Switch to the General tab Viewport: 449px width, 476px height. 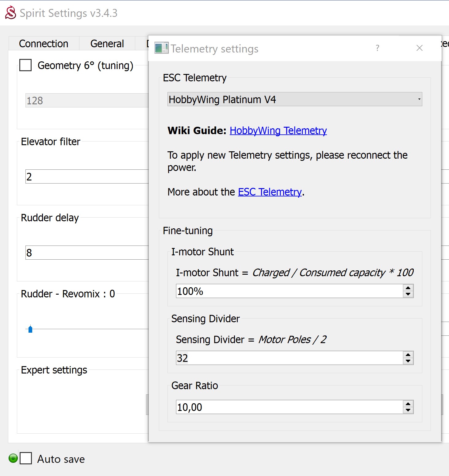click(107, 44)
